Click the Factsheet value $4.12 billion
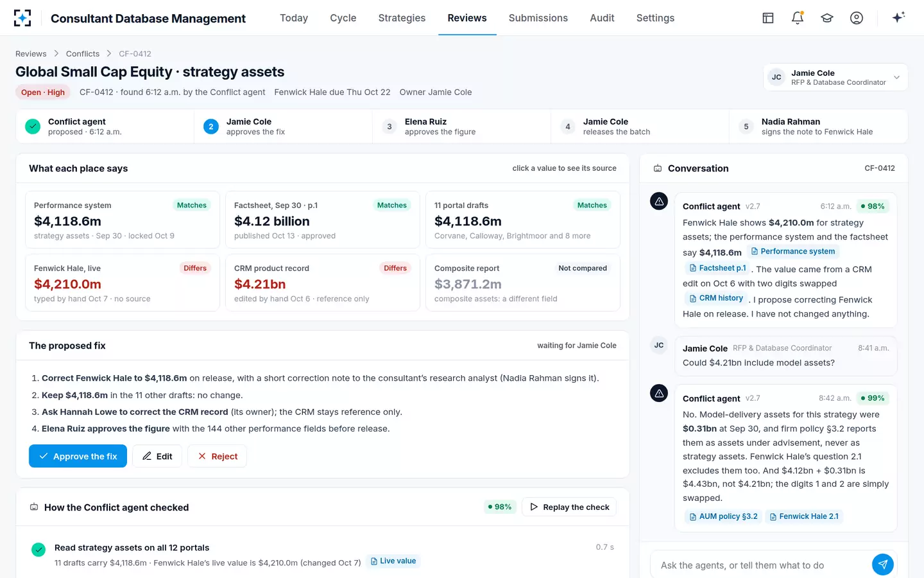 coord(272,221)
